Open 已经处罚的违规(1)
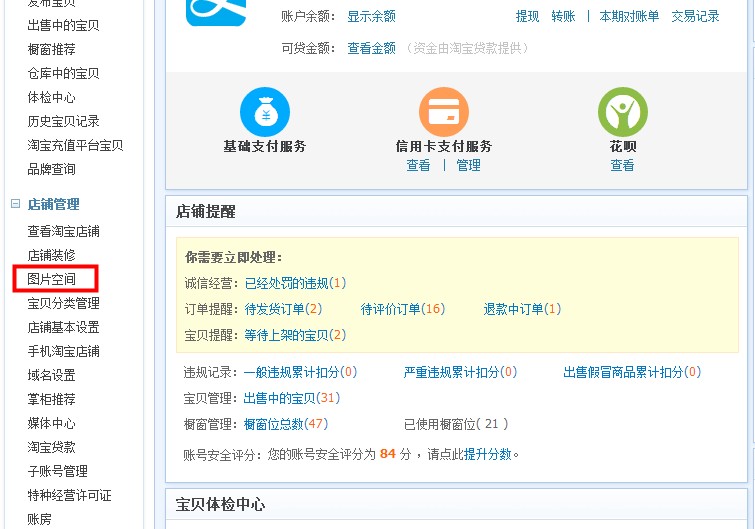The height and width of the screenshot is (529, 755). click(x=296, y=283)
